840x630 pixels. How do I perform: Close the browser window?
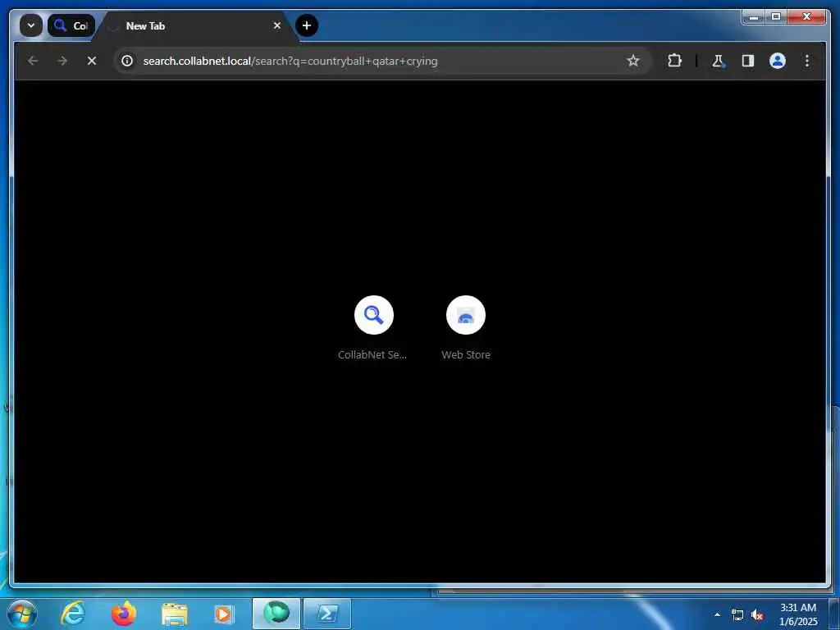pos(807,17)
